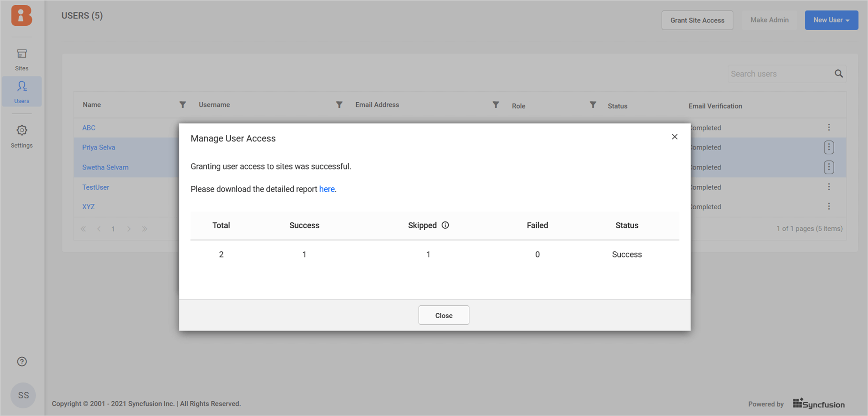Click the USERS (5) page heading

point(82,16)
